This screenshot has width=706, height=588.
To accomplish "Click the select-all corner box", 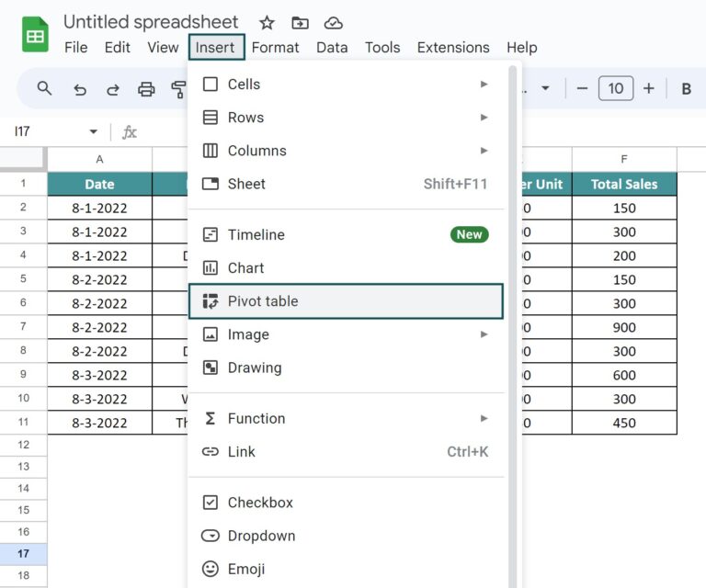I will [22, 159].
